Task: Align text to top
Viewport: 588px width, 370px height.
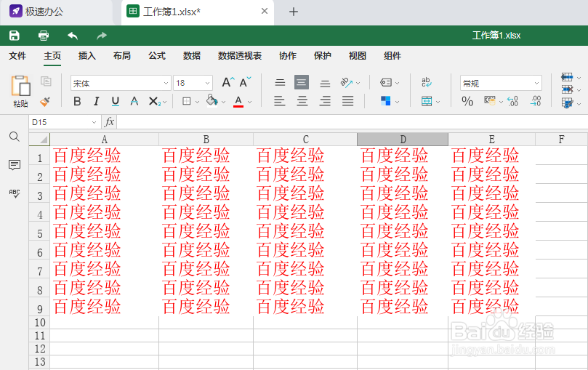Action: (x=280, y=82)
